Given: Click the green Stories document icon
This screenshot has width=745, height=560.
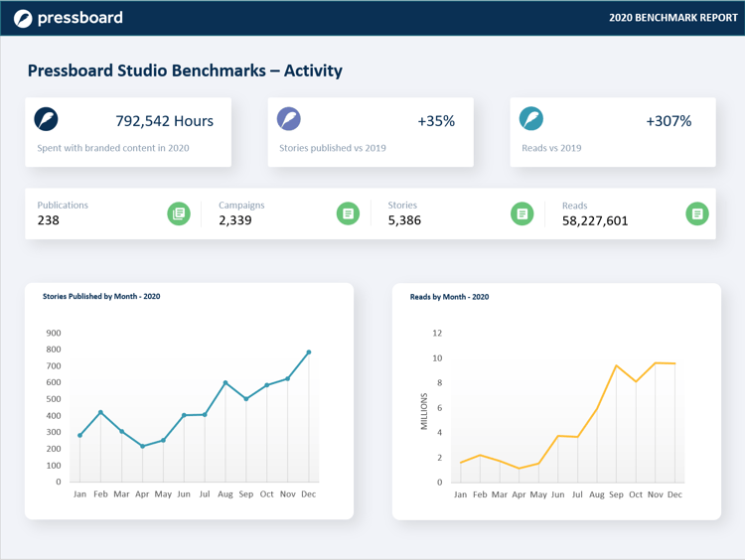Looking at the screenshot, I should (x=521, y=213).
